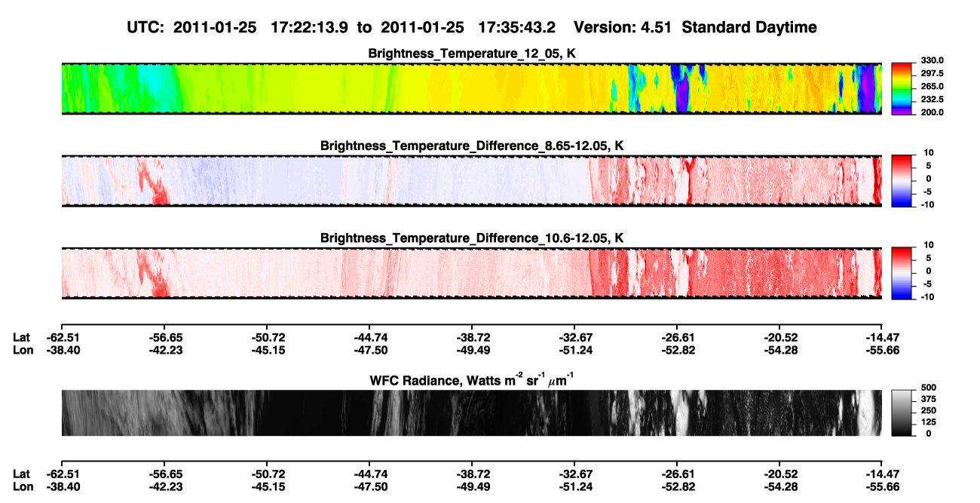
Task: Open the grayscale WFC Radiance image strip
Action: pos(471,413)
